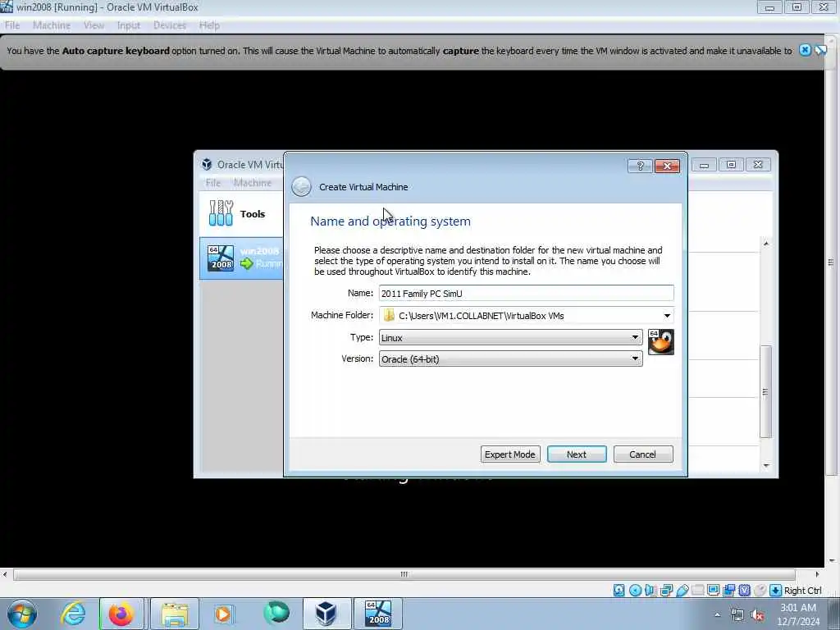Open the Type dropdown showing Linux
This screenshot has height=630, width=840.
(x=510, y=337)
